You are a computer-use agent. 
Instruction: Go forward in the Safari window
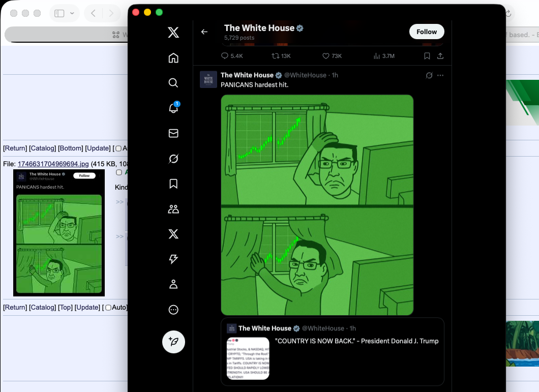point(111,13)
